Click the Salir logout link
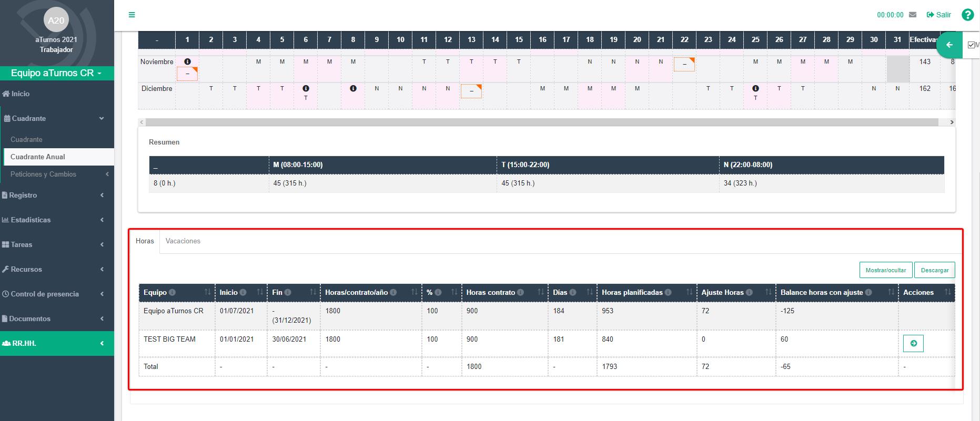This screenshot has height=421, width=980. [x=939, y=15]
